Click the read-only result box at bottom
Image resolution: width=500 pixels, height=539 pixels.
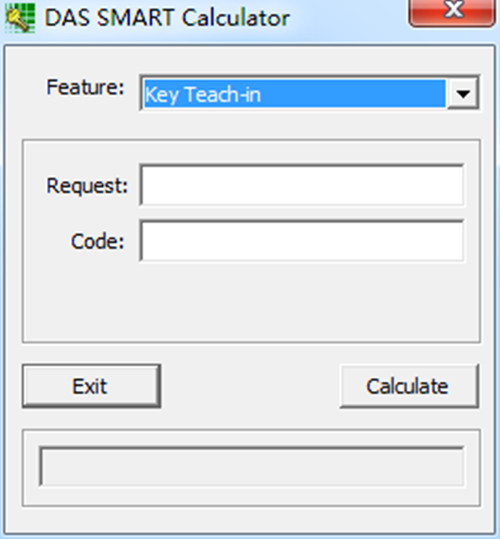coord(252,466)
